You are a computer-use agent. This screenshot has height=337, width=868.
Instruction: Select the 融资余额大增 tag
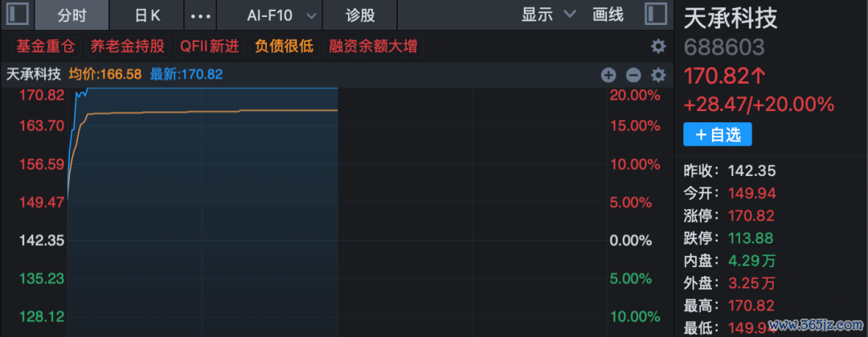pos(373,47)
